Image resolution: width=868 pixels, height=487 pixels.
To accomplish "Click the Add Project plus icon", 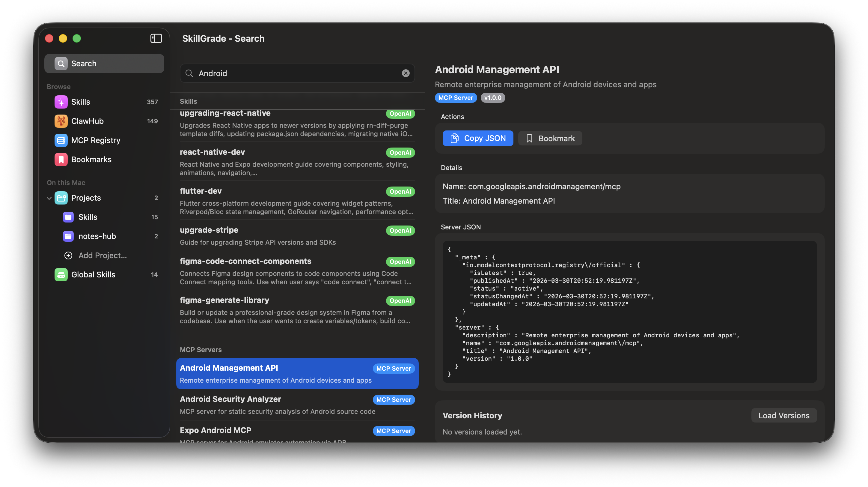I will (x=68, y=255).
